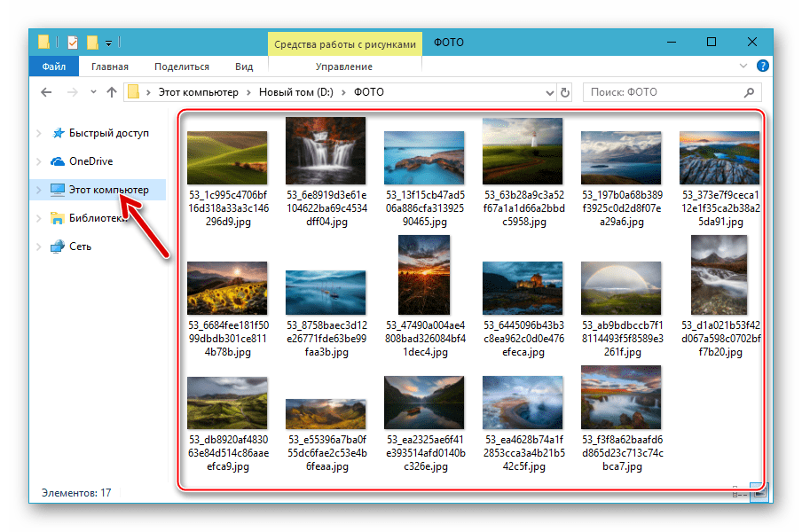The image size is (802, 532).
Task: Select rainbow photo 53_ab9bdbccb7f1
Action: tap(621, 287)
